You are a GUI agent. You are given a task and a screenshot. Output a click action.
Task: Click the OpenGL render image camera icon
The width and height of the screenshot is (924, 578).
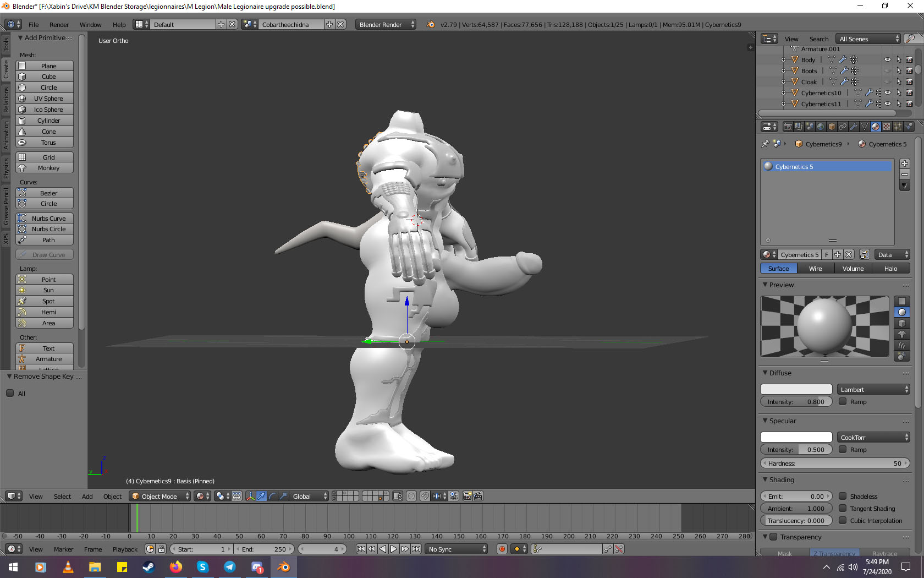point(468,496)
